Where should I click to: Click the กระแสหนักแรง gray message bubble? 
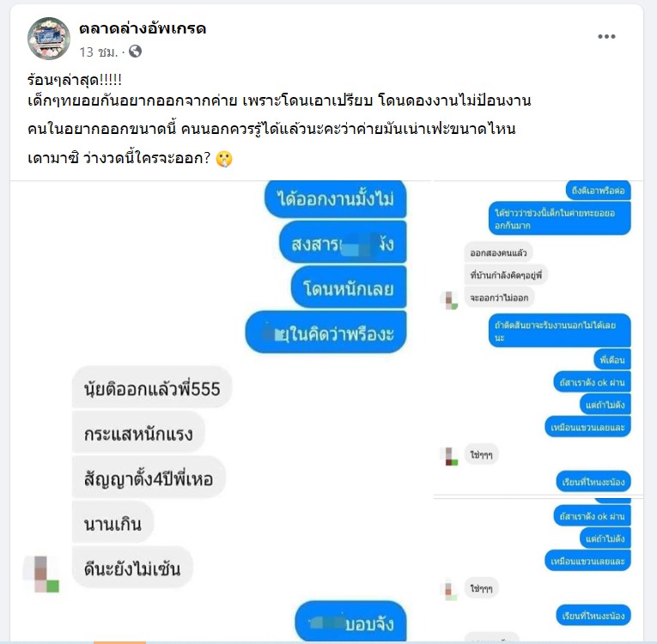tap(138, 433)
